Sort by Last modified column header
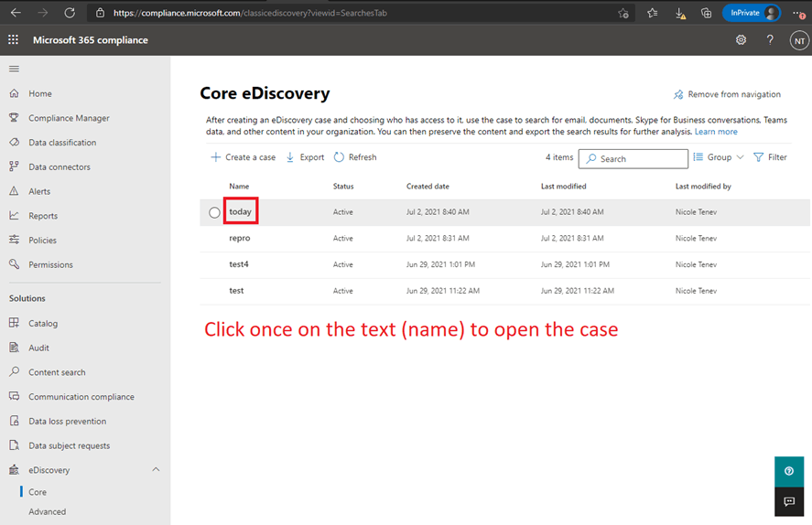812x525 pixels. point(563,187)
